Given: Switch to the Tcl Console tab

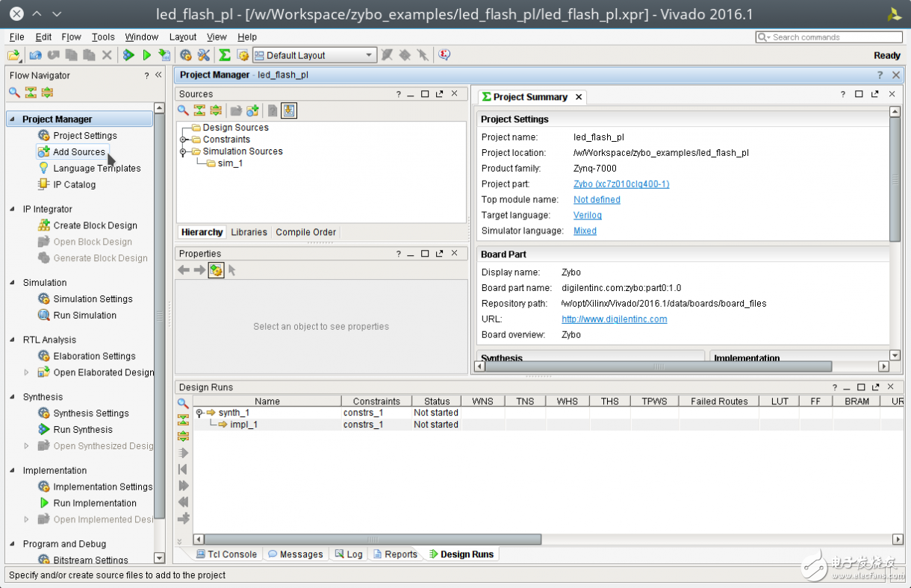Looking at the screenshot, I should point(226,554).
